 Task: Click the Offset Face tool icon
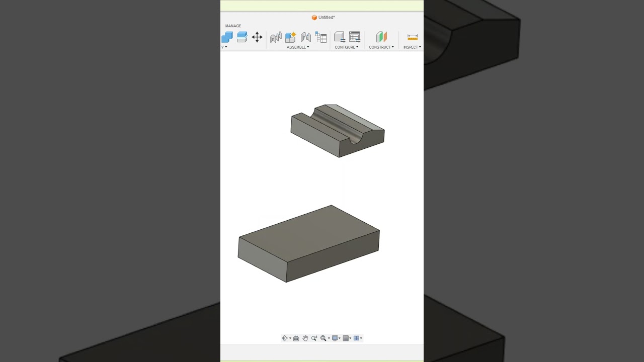coord(242,37)
